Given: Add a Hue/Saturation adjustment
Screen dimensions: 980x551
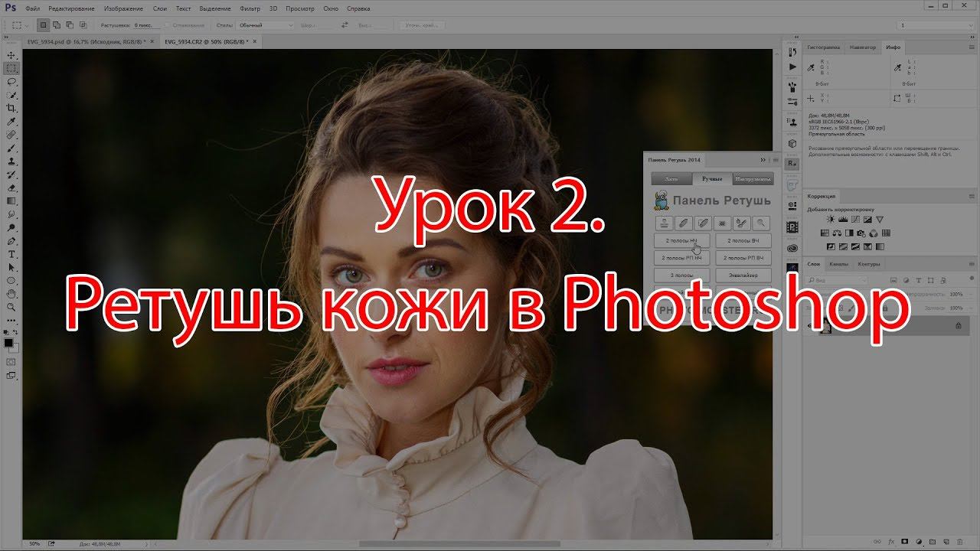Looking at the screenshot, I should (825, 233).
